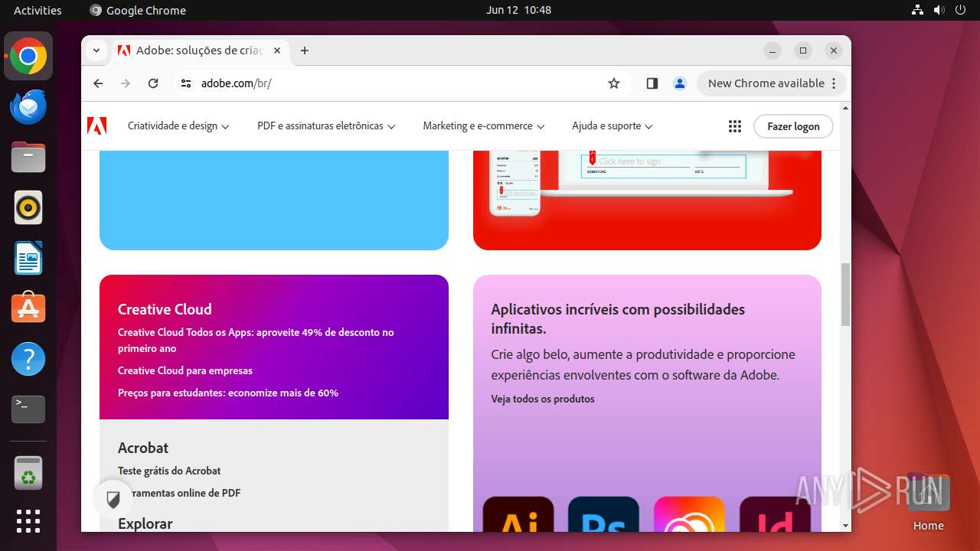Open the Creative Cloud Express app icon
980x551 pixels.
tap(689, 514)
